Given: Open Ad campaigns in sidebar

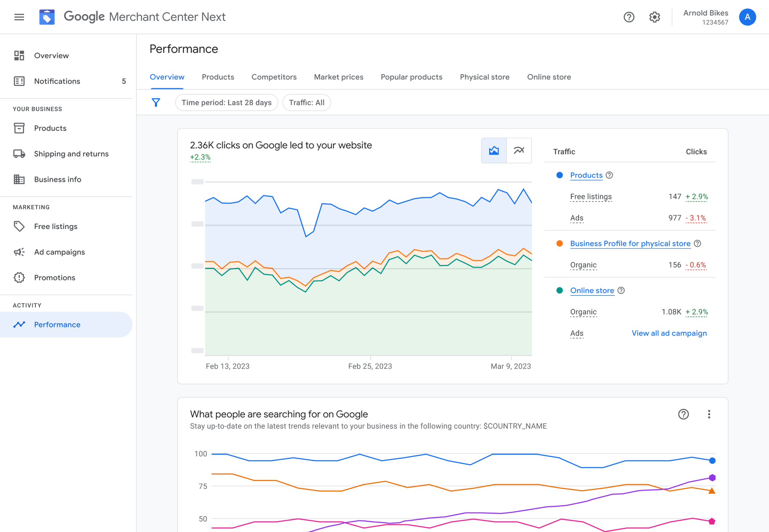Looking at the screenshot, I should click(66, 252).
